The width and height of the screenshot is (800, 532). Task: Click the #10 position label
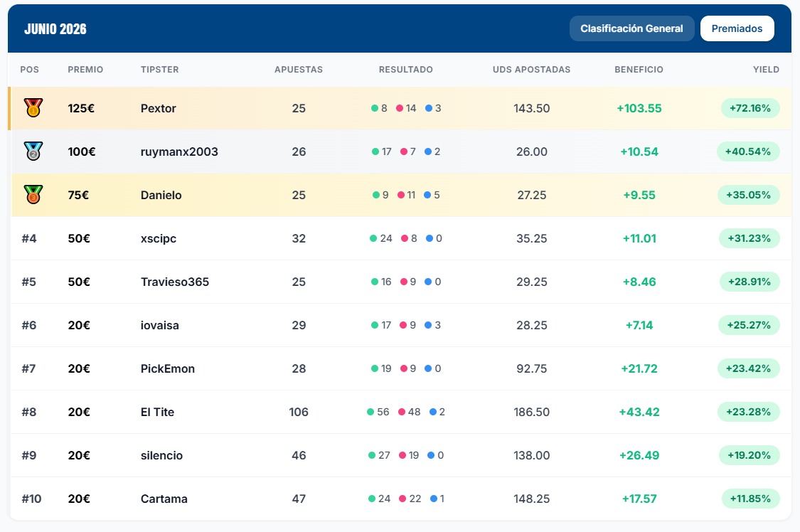point(31,499)
